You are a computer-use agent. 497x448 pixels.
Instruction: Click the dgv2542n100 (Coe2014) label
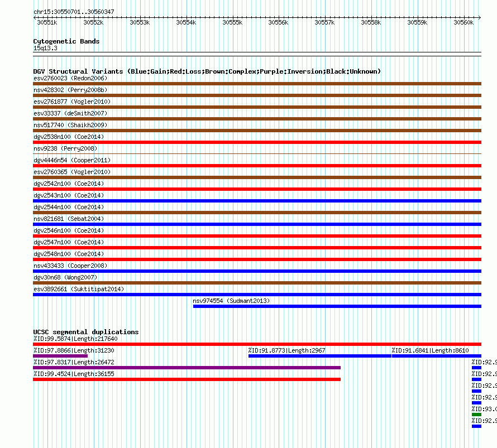click(69, 184)
